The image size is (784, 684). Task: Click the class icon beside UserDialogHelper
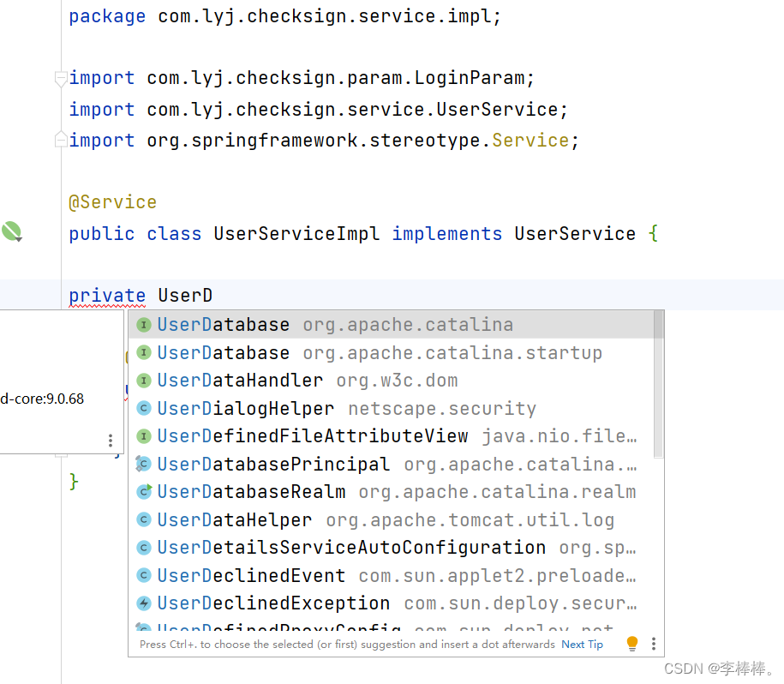coord(143,408)
